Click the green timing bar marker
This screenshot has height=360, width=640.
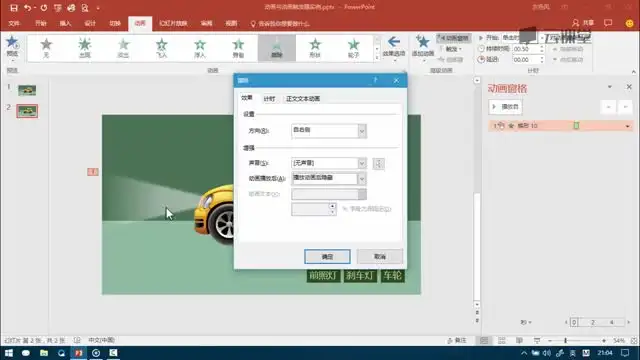point(576,126)
